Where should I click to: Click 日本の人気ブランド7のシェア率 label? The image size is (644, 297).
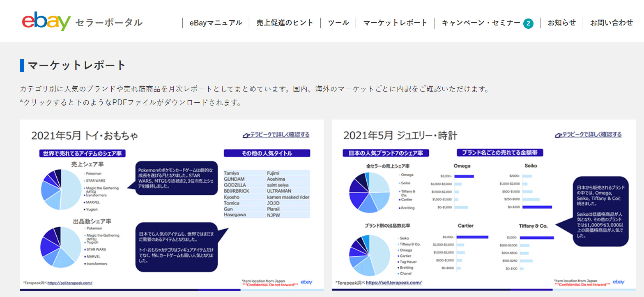(x=386, y=153)
